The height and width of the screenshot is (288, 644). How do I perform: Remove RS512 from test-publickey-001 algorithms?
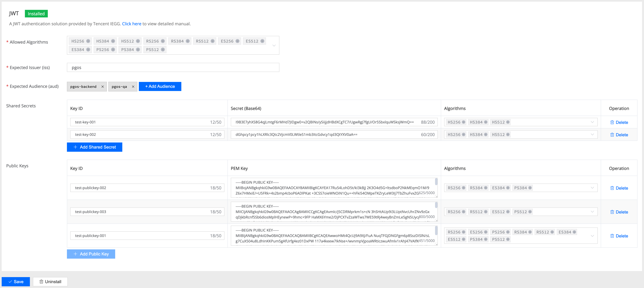pos(552,232)
